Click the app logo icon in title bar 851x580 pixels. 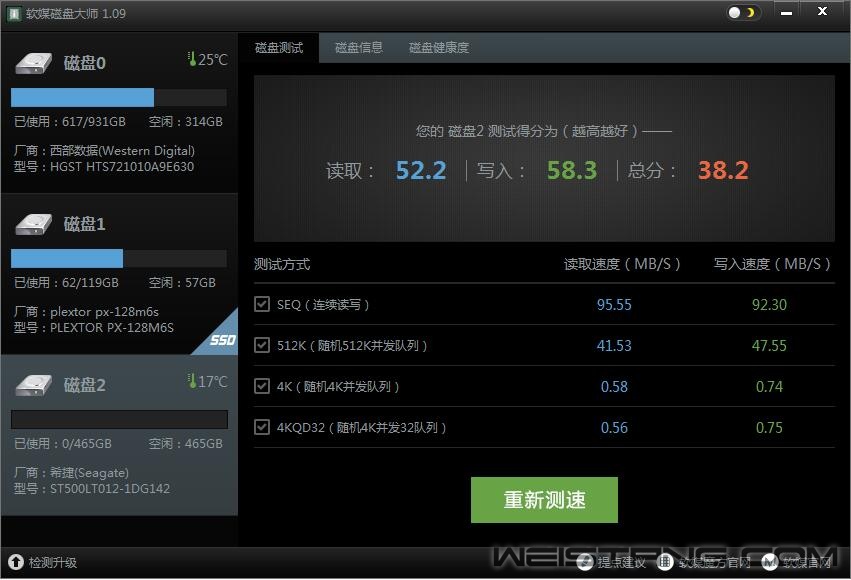pyautogui.click(x=14, y=13)
